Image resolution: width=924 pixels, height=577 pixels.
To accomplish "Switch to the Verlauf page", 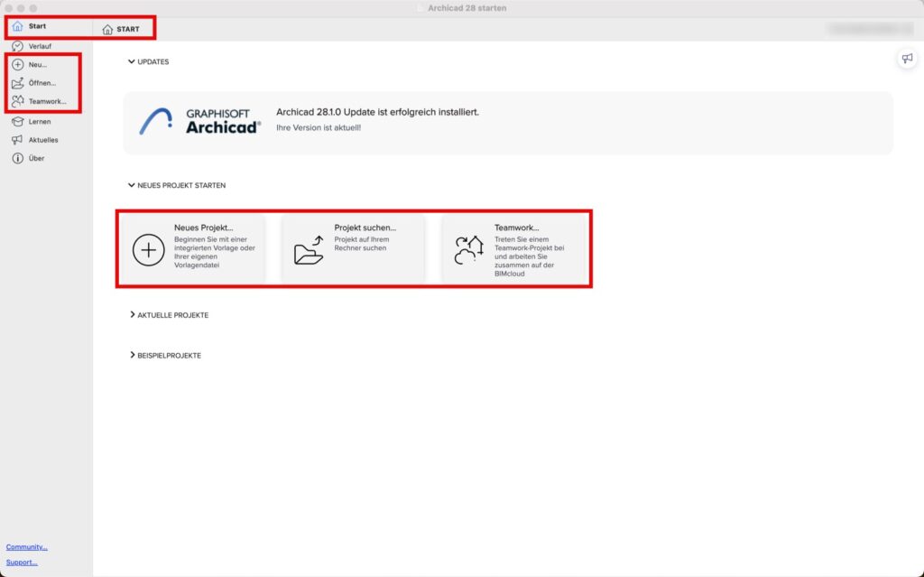I will pos(40,46).
